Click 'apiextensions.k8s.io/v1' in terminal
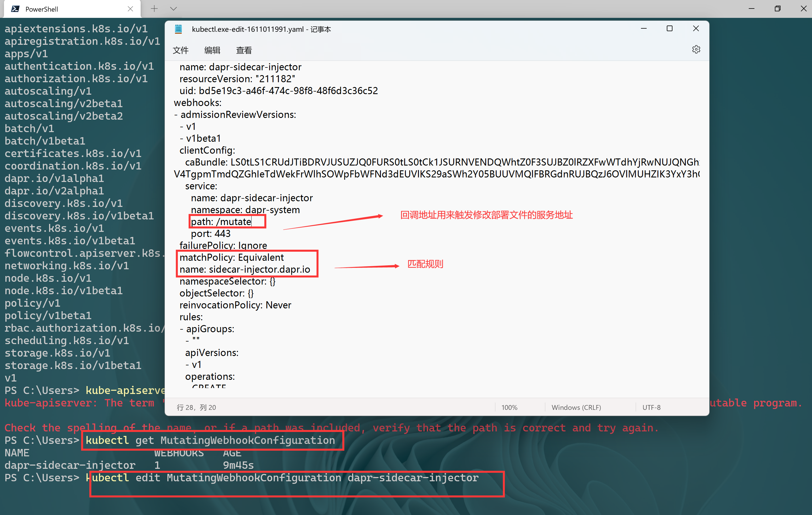 click(76, 29)
